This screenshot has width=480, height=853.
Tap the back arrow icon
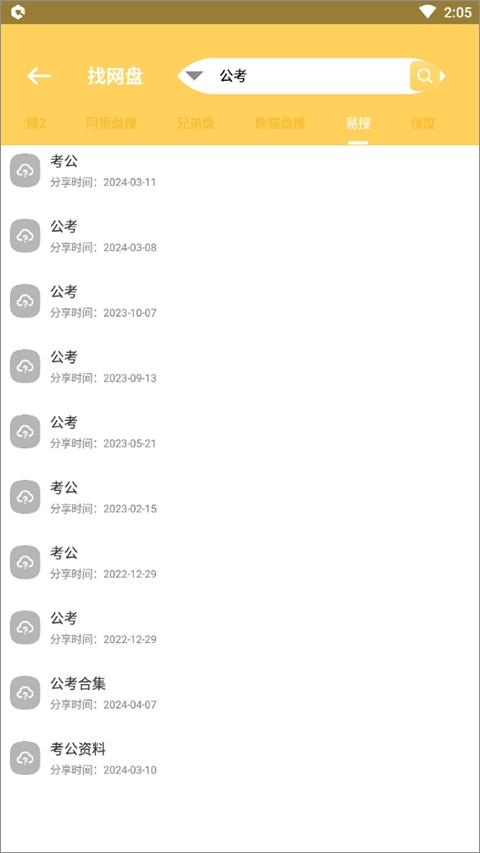point(39,76)
